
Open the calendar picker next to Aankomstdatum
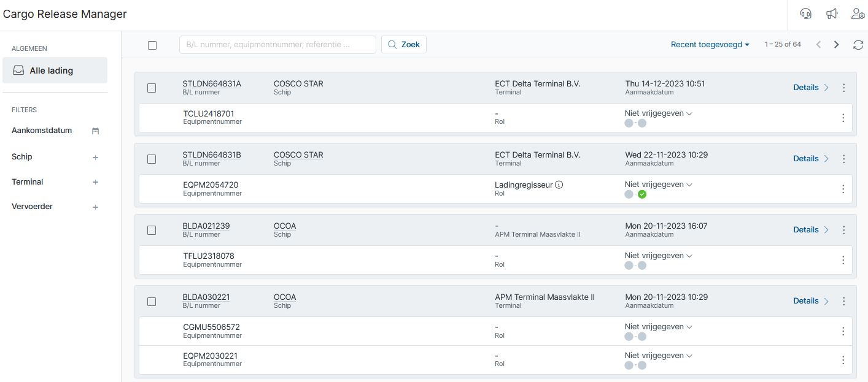[95, 131]
